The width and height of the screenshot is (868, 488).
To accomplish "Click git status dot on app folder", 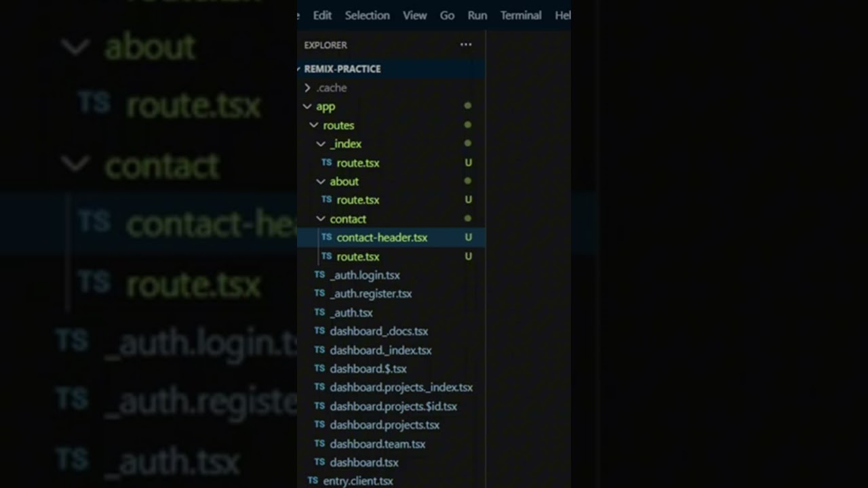I will pos(467,106).
